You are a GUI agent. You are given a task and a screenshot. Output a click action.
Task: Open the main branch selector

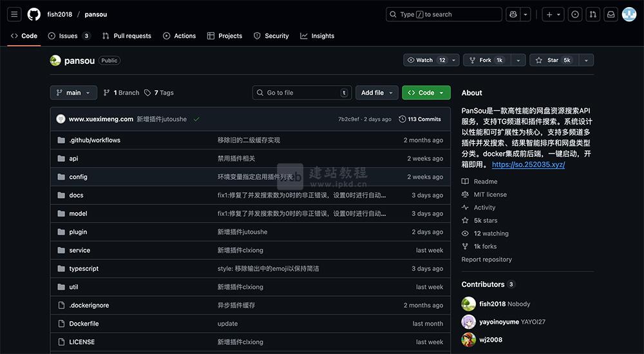[73, 92]
